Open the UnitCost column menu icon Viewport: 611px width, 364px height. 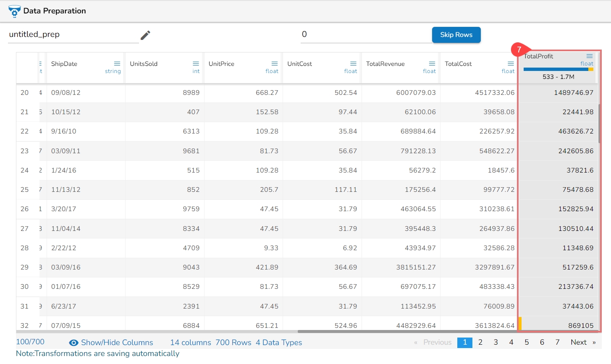pyautogui.click(x=353, y=64)
